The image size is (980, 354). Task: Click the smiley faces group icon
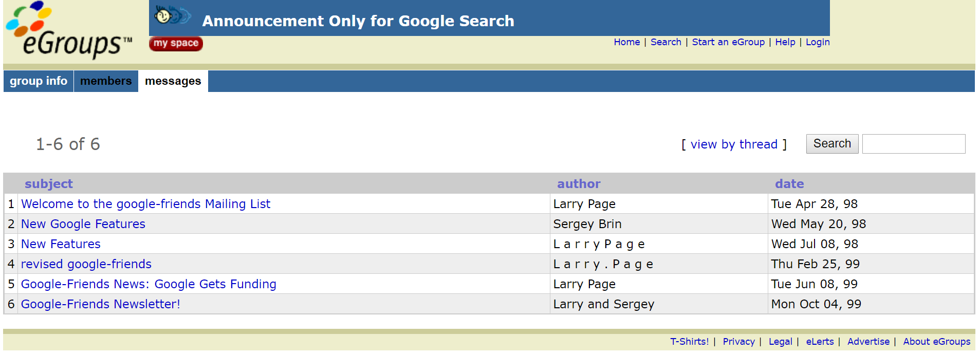pos(172,15)
